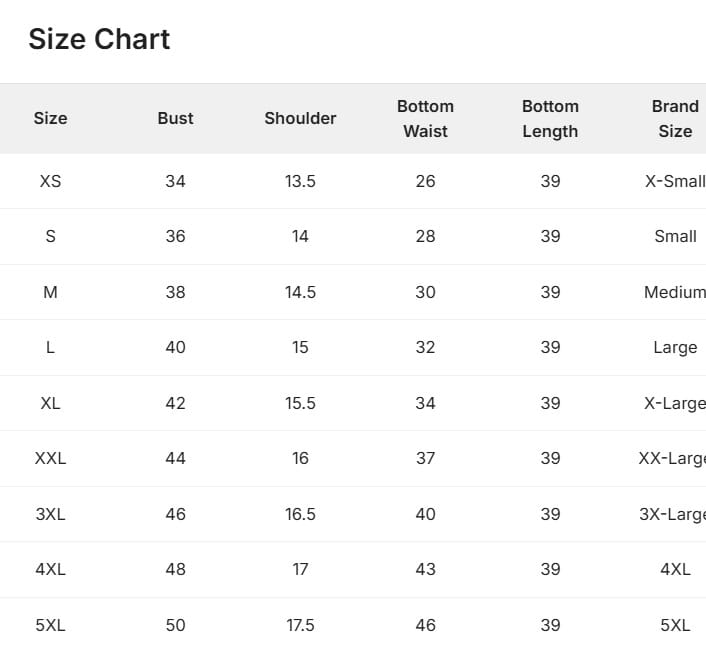Select the bottom waist value 37 cell

click(425, 458)
